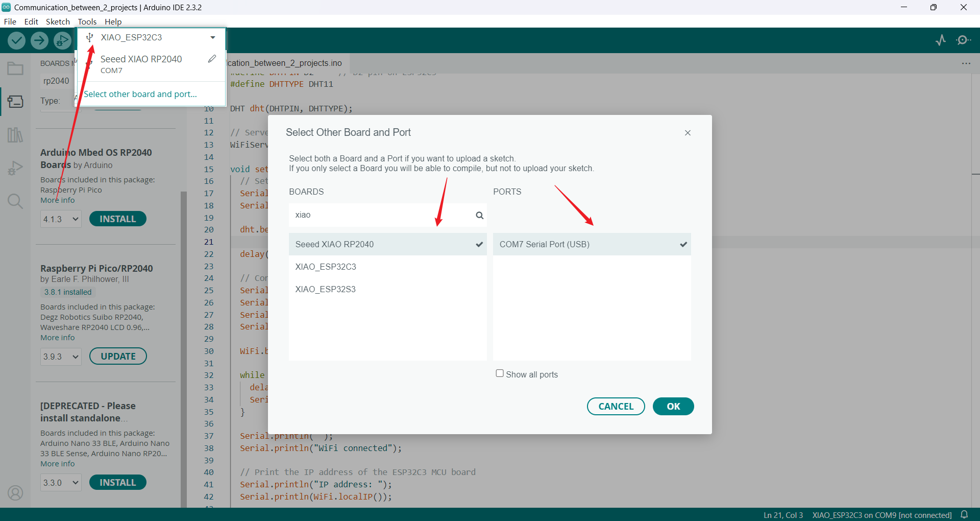The image size is (980, 521).
Task: Open the Serial Plotter icon
Action: (x=941, y=40)
